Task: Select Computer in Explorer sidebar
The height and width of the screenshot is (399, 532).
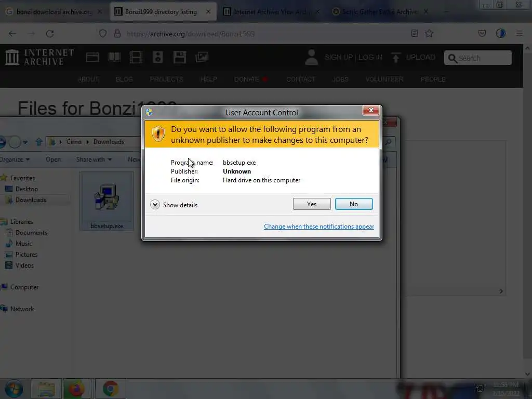Action: tap(20, 287)
